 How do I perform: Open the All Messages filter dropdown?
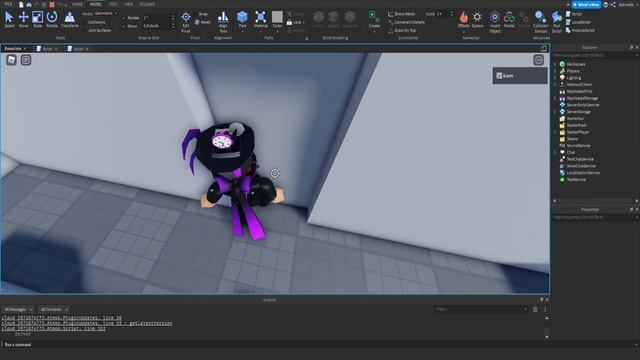[18, 309]
